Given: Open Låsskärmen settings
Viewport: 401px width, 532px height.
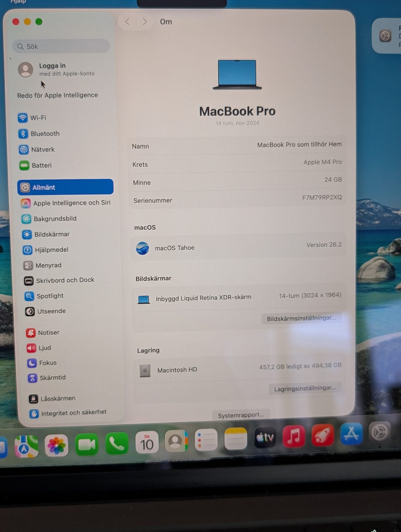Looking at the screenshot, I should [x=52, y=398].
